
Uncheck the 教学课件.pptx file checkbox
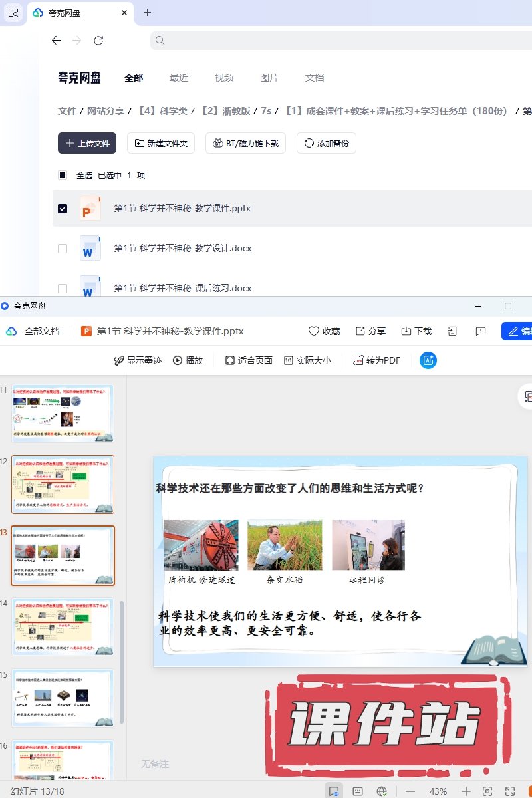pos(63,209)
